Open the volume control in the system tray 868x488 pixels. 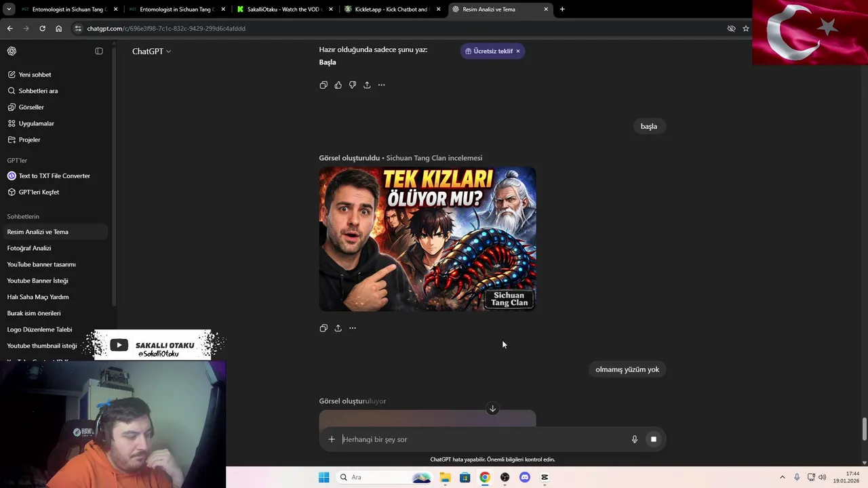(823, 477)
